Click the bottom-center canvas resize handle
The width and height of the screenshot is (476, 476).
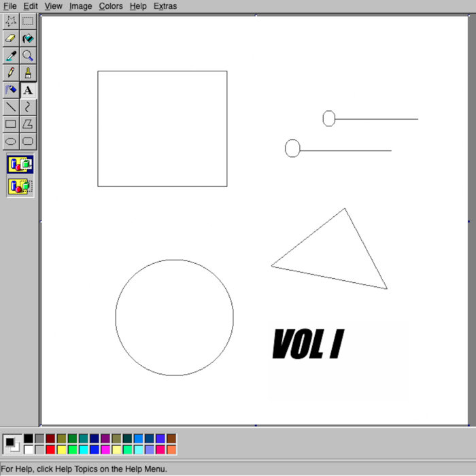(256, 425)
